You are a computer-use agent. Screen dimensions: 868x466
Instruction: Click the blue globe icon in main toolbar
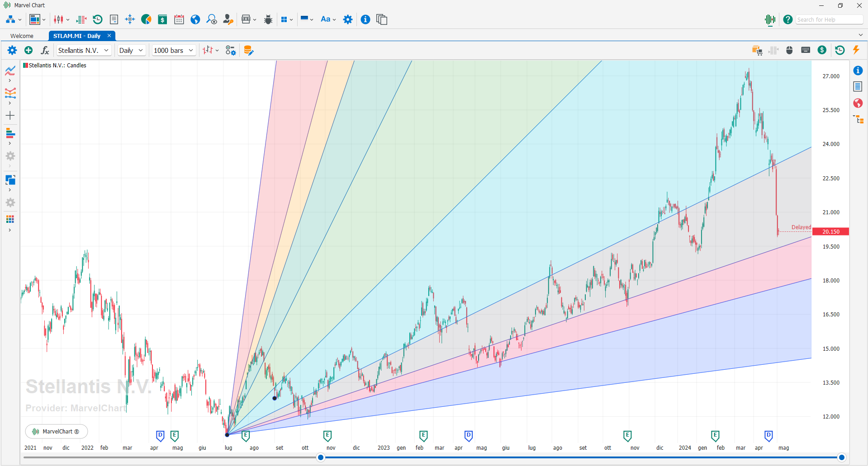(195, 19)
